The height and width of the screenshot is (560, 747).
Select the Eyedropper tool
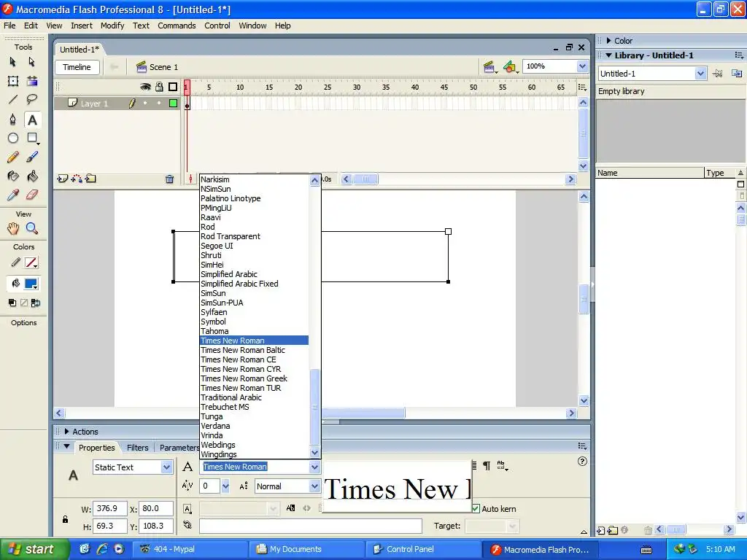(13, 195)
